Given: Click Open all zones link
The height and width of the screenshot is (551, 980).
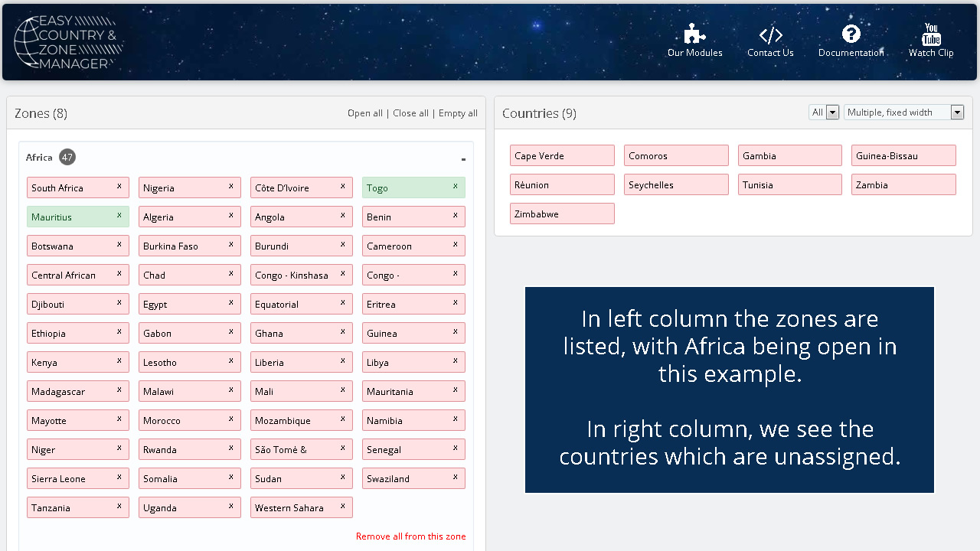Looking at the screenshot, I should point(365,113).
